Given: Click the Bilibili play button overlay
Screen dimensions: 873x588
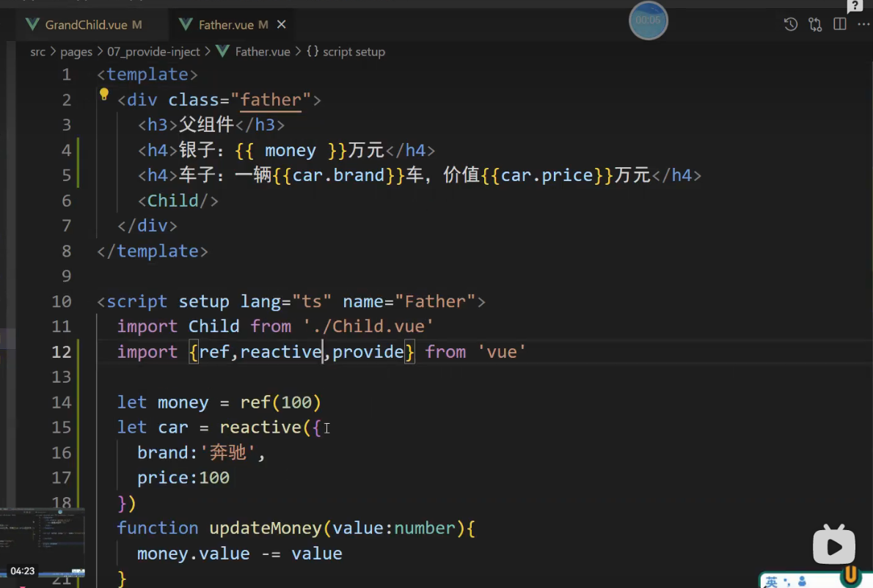Looking at the screenshot, I should pos(834,545).
